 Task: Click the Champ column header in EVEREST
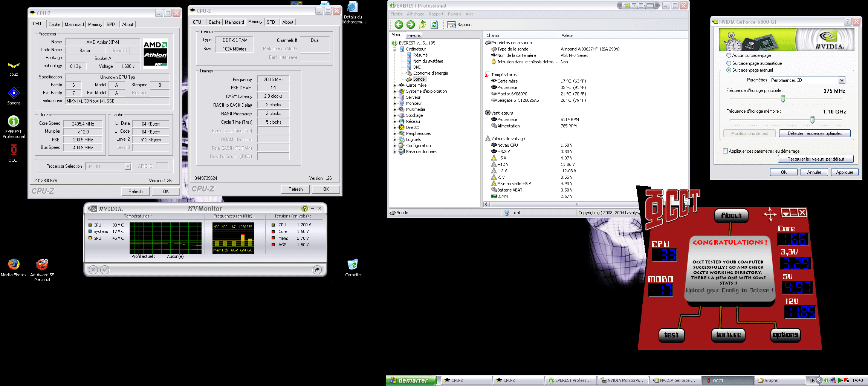point(520,35)
